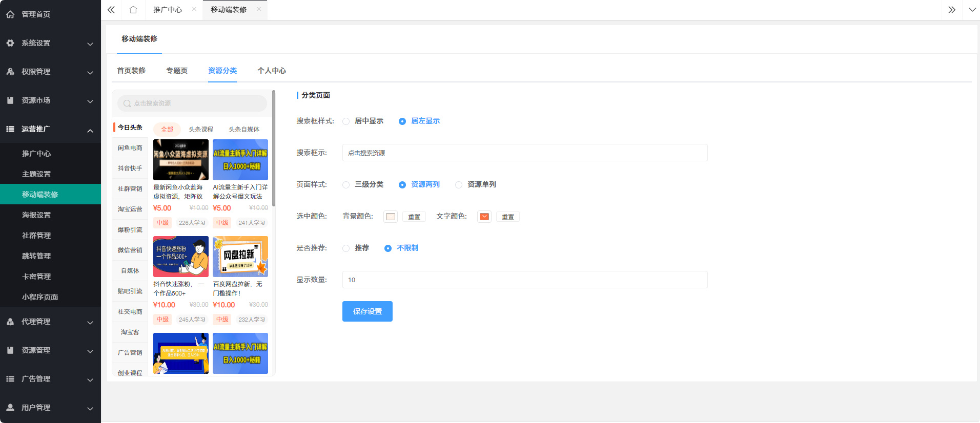Click the double-left collapse sidebar icon
Viewport: 980px width, 423px height.
(x=111, y=10)
